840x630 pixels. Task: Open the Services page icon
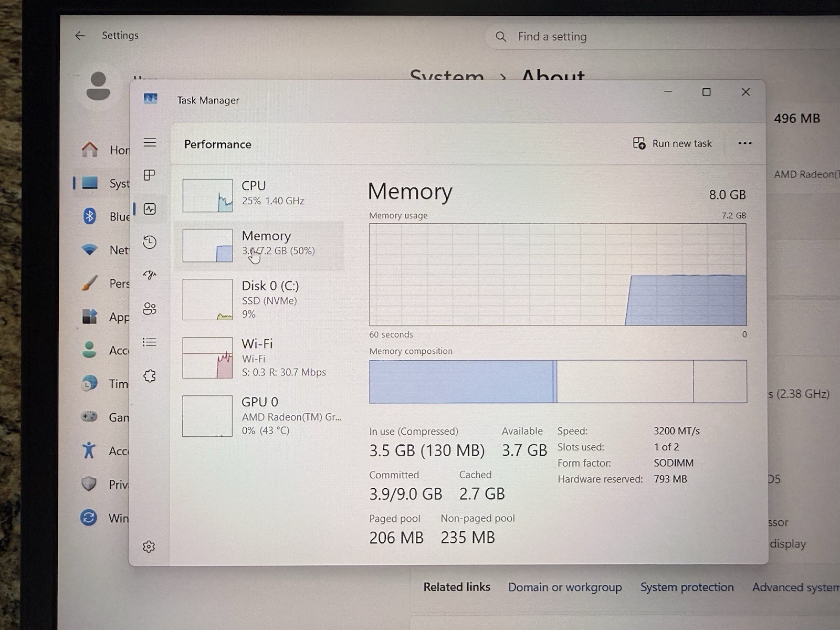[150, 376]
